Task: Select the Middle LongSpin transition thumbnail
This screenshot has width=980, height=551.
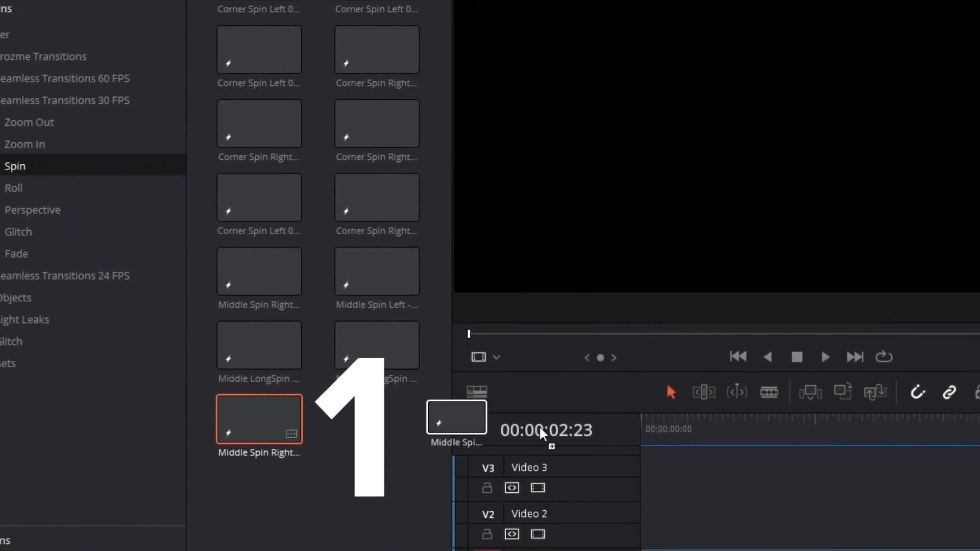Action: click(259, 345)
